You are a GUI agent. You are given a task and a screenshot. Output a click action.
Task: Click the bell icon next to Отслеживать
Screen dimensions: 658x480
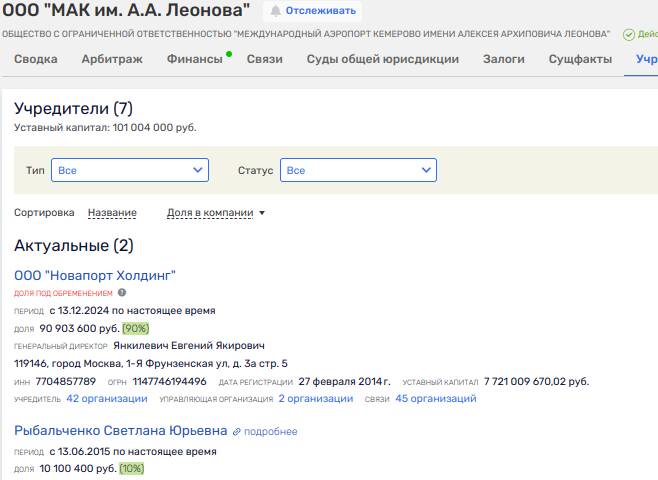click(x=275, y=11)
